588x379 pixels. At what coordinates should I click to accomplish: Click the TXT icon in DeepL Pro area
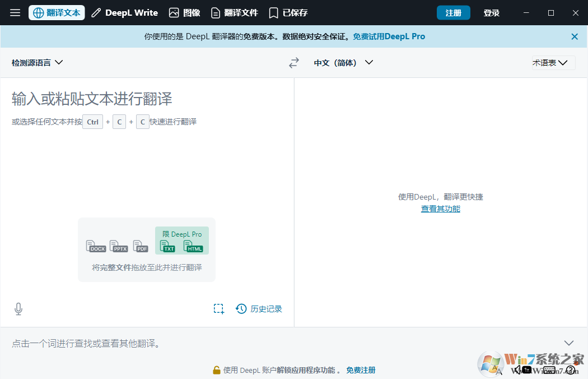(x=167, y=246)
